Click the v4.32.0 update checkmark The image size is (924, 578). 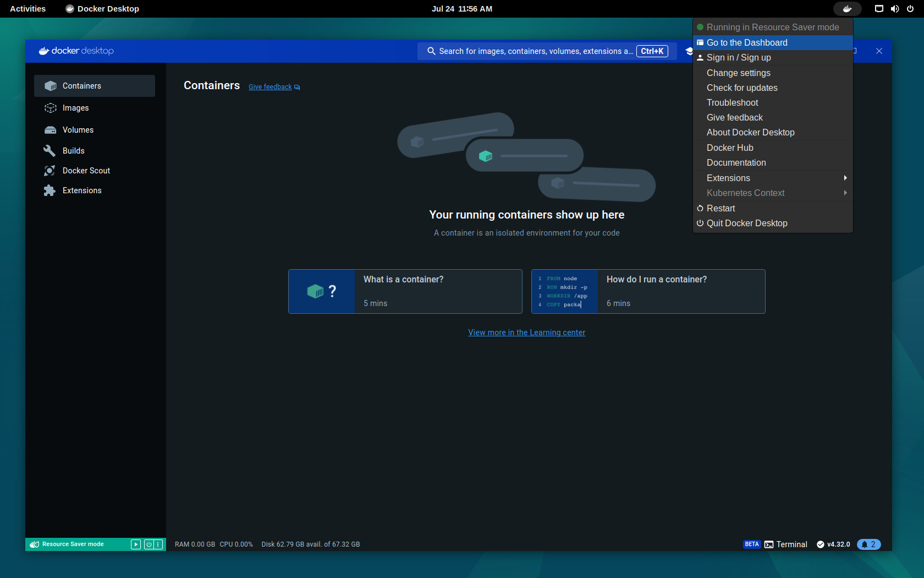[821, 544]
